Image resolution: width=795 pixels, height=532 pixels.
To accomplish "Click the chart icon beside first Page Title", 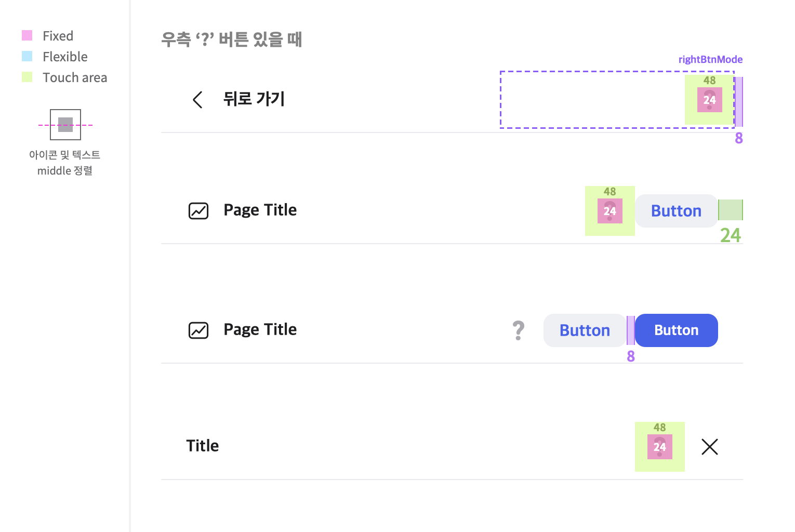I will (198, 211).
